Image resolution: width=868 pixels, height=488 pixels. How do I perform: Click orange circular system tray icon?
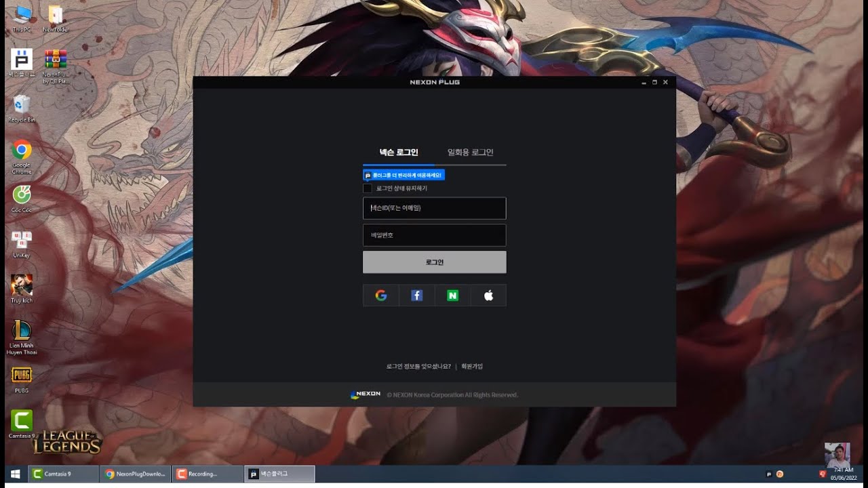780,474
